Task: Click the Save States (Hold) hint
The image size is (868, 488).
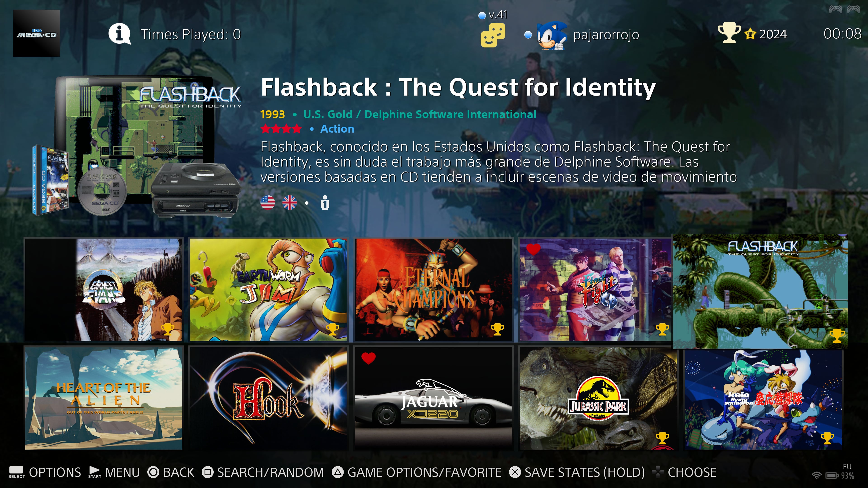Action: [577, 472]
